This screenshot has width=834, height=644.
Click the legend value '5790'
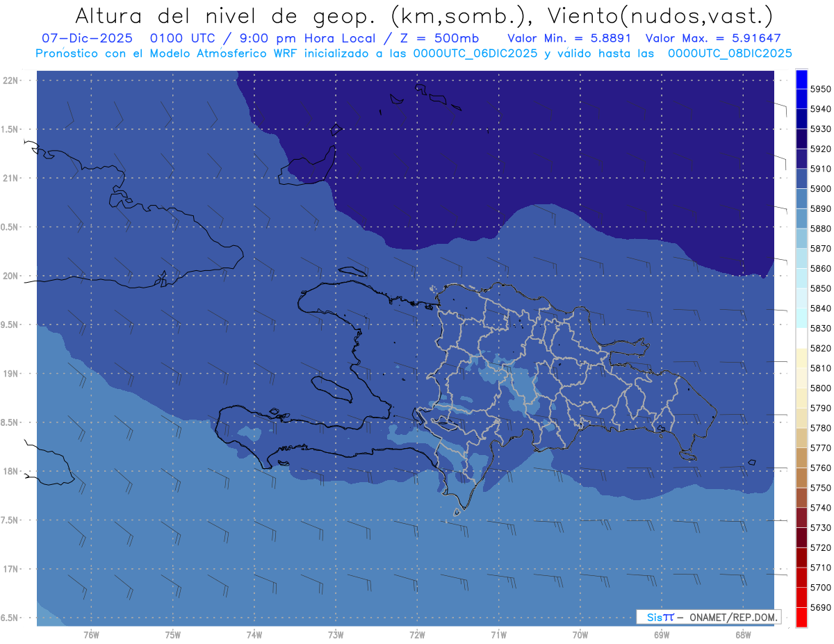click(x=820, y=408)
